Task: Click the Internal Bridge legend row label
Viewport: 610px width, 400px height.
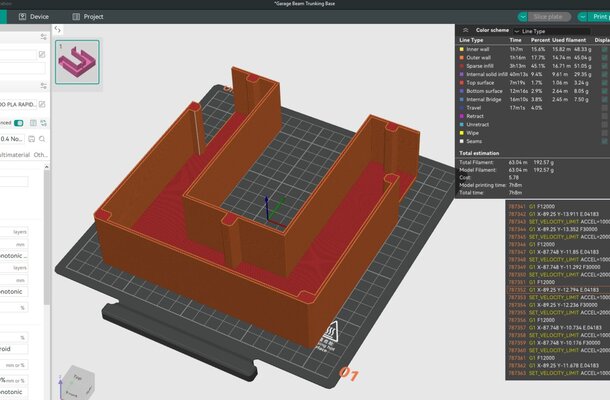Action: point(484,100)
